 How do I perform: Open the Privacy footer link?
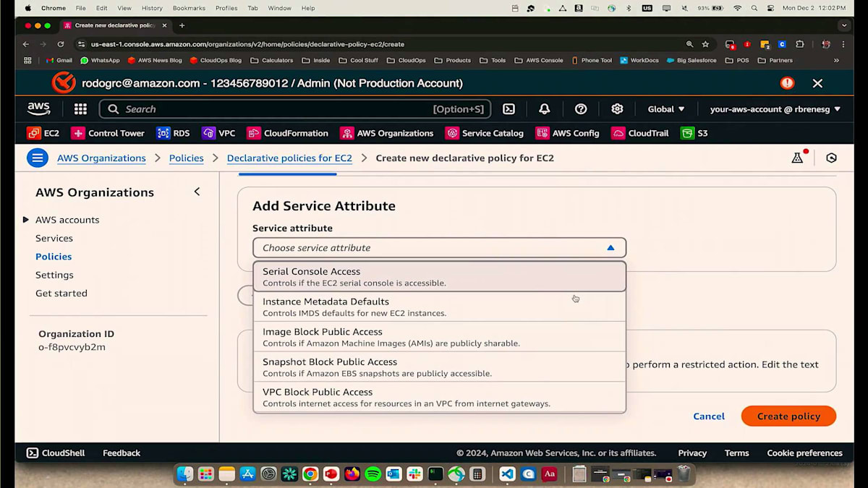point(692,453)
